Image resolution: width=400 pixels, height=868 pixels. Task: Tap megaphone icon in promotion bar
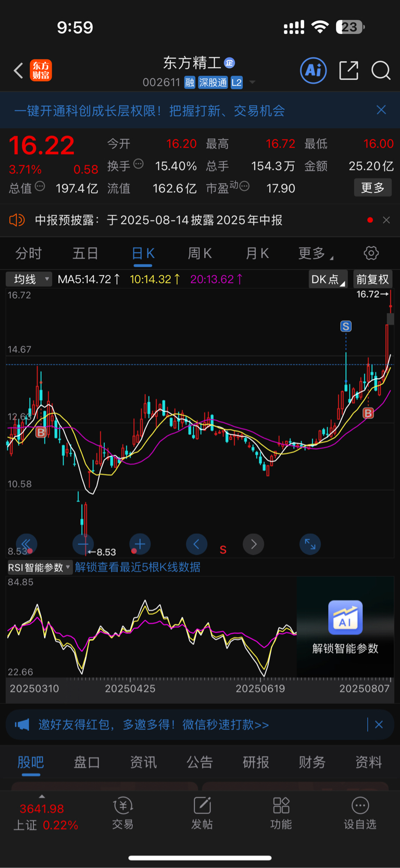(x=22, y=725)
